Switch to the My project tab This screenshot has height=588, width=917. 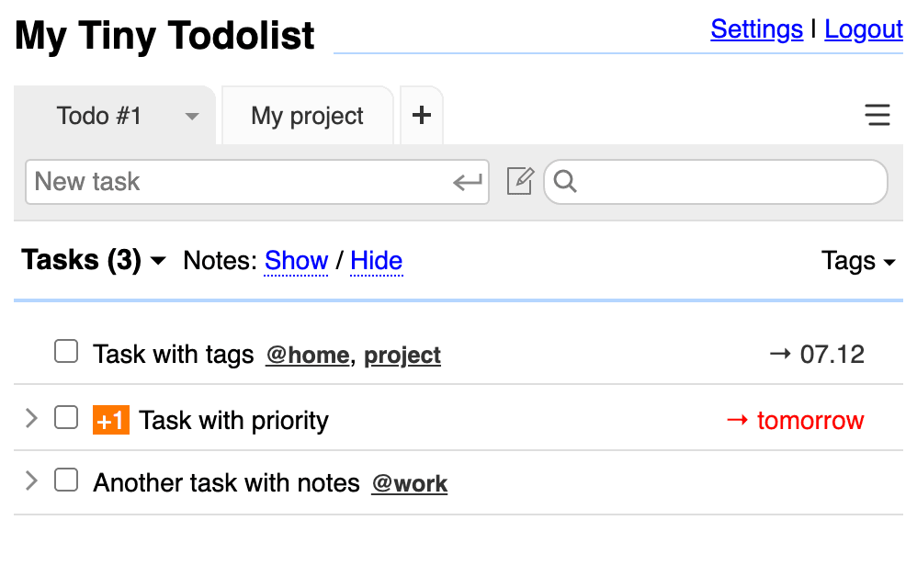[x=307, y=117]
